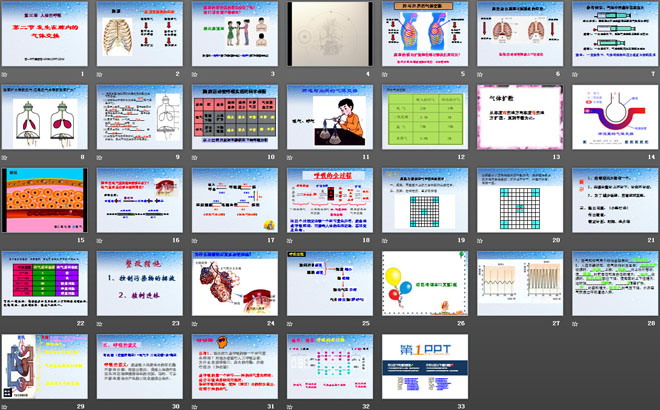Viewport: 660px width, 410px height.
Task: Open slide 2 with rib cage drawing
Action: coord(141,35)
